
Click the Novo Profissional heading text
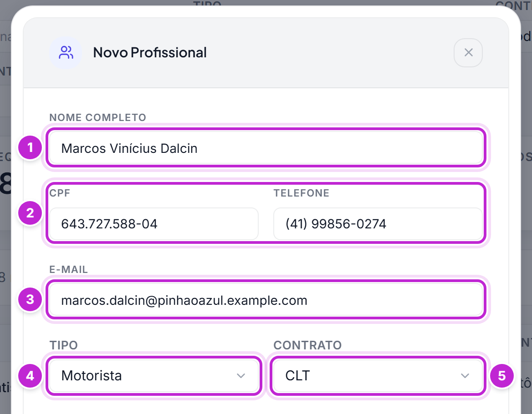click(150, 52)
